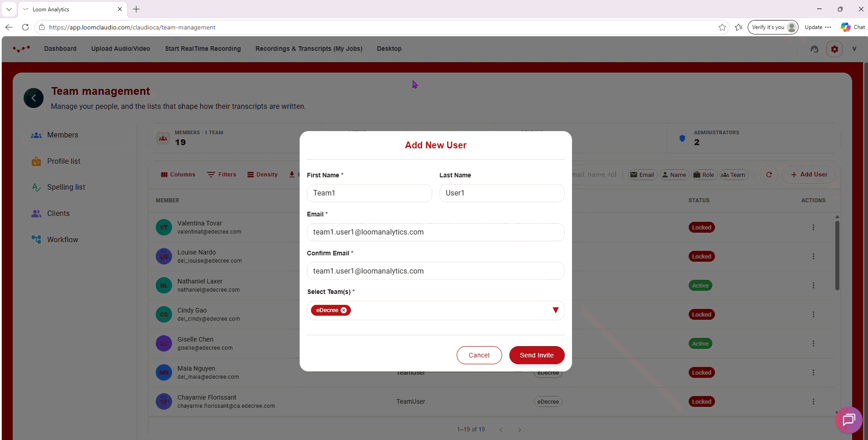
Task: Open actions menu for Giselle Chen
Action: pyautogui.click(x=813, y=343)
